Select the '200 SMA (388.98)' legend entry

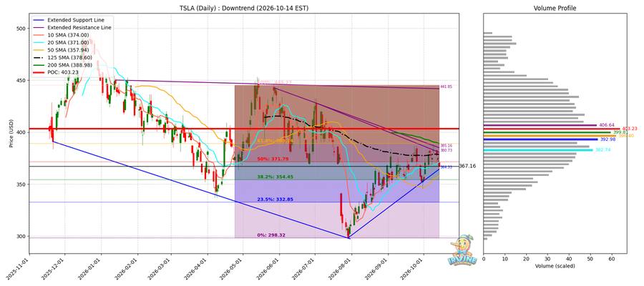[62, 65]
